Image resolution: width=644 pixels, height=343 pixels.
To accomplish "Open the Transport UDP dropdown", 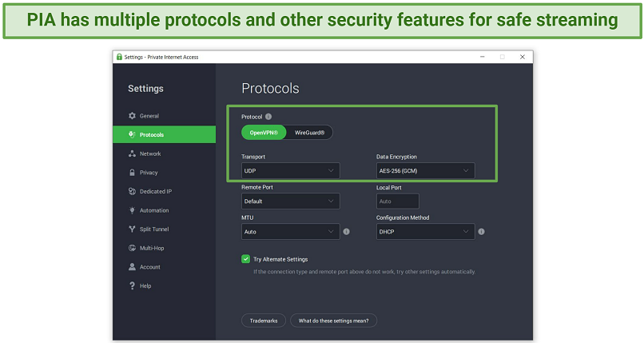I will pyautogui.click(x=290, y=171).
